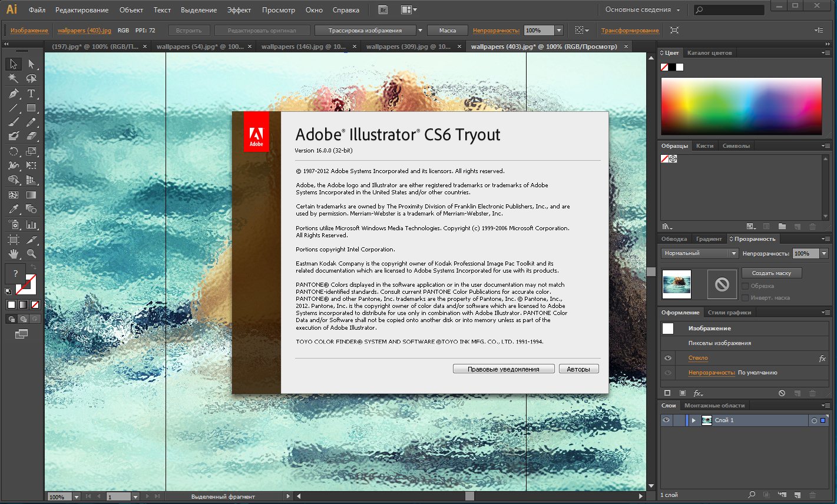Click the change screen mode icon
This screenshot has width=837, height=504.
point(22,334)
